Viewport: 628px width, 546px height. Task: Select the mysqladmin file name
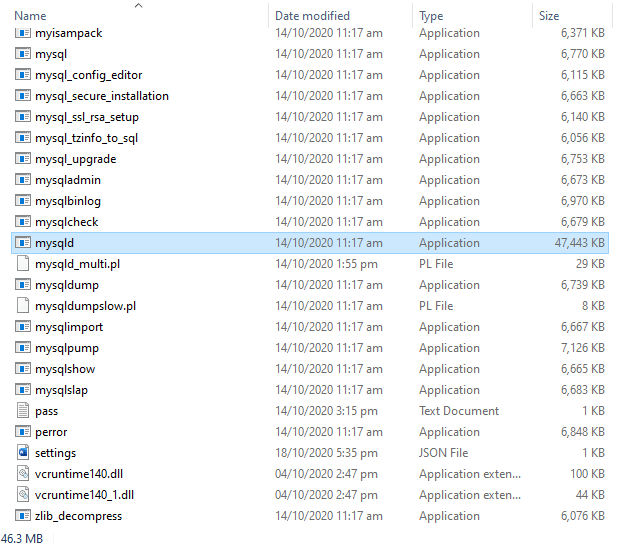tap(68, 180)
